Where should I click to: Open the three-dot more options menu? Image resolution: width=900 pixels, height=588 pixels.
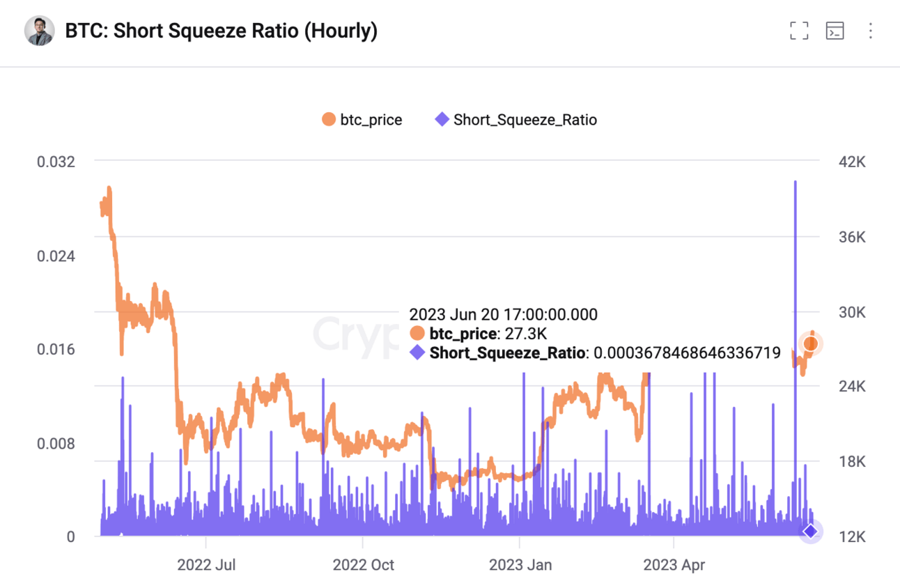[x=870, y=31]
